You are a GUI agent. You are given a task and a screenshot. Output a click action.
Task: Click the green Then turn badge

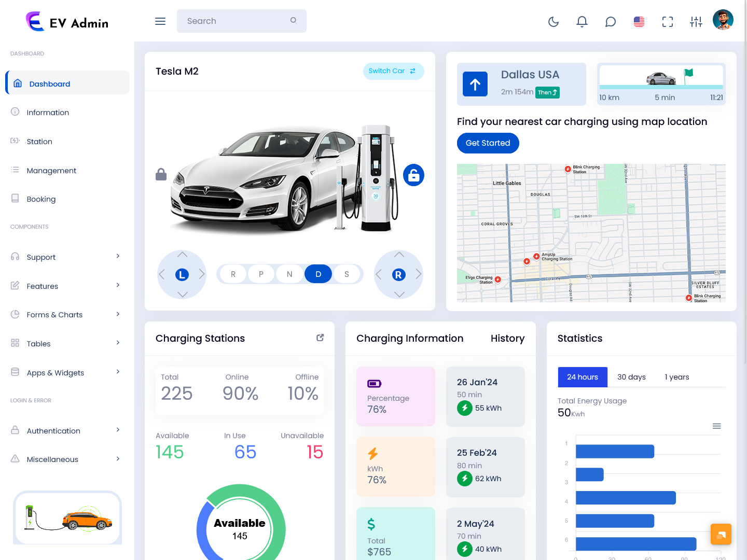[x=547, y=92]
